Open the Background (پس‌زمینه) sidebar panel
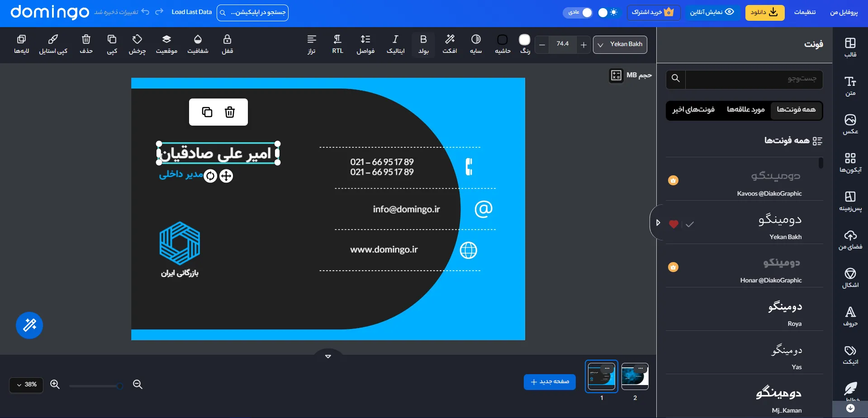The image size is (868, 418). pos(850,201)
